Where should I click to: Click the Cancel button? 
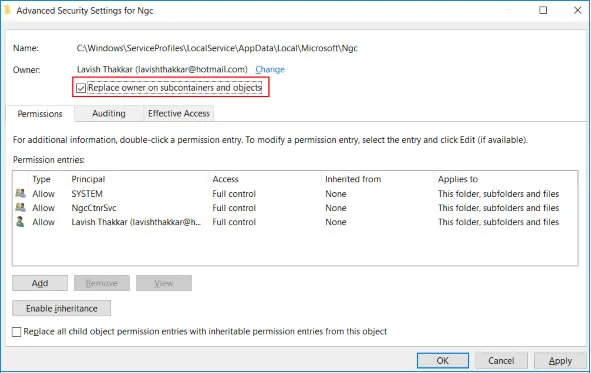(501, 361)
